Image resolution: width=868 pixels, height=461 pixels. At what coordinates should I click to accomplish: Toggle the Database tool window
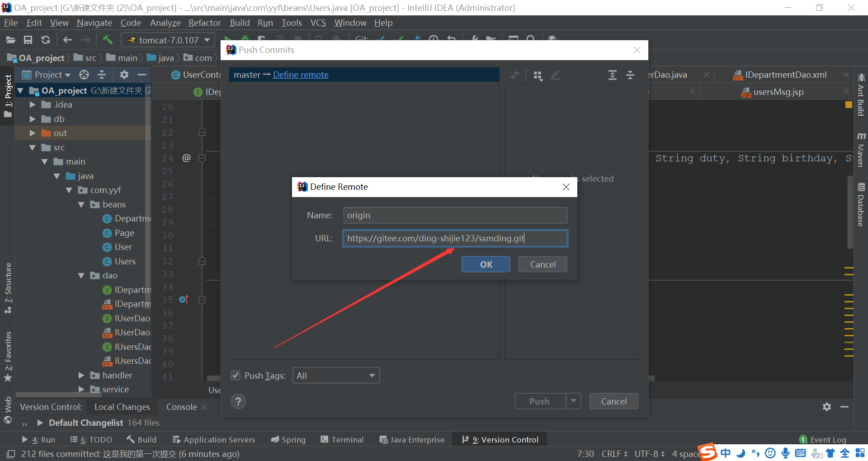point(861,204)
